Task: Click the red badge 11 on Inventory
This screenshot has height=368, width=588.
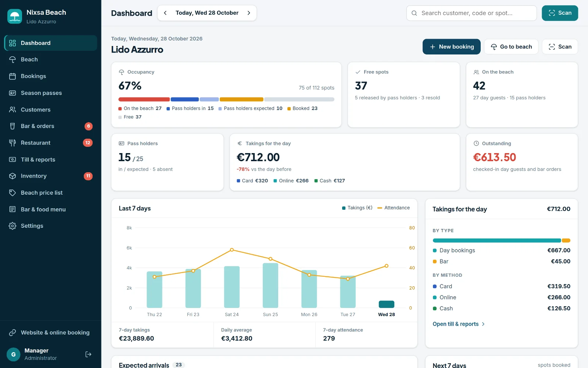Action: point(88,176)
